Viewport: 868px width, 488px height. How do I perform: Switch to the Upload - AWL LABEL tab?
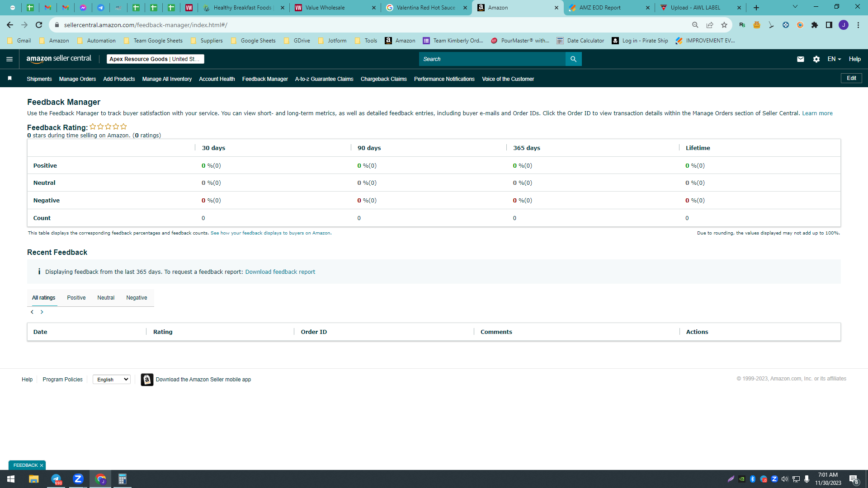pyautogui.click(x=700, y=8)
